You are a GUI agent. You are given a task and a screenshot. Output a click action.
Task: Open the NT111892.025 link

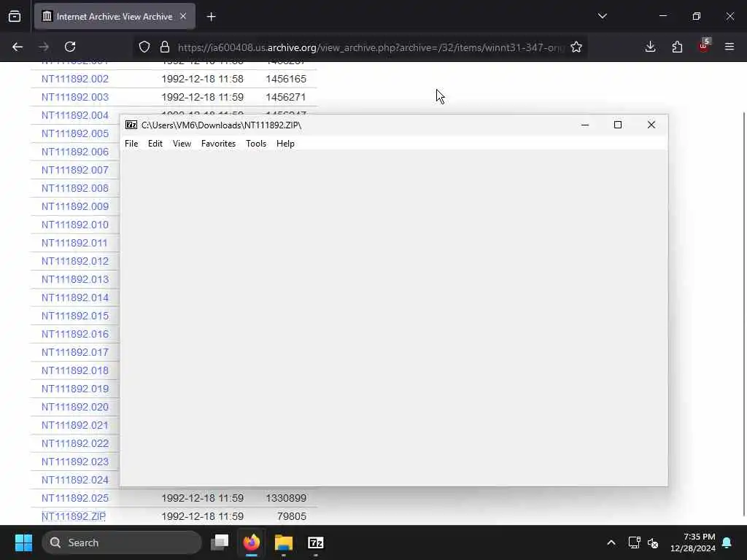[75, 498]
